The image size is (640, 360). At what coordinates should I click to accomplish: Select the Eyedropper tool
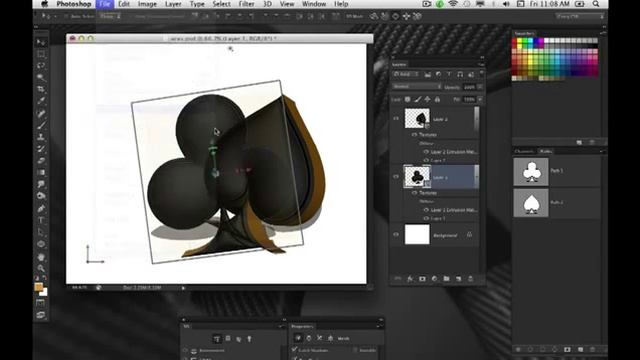coord(41,101)
